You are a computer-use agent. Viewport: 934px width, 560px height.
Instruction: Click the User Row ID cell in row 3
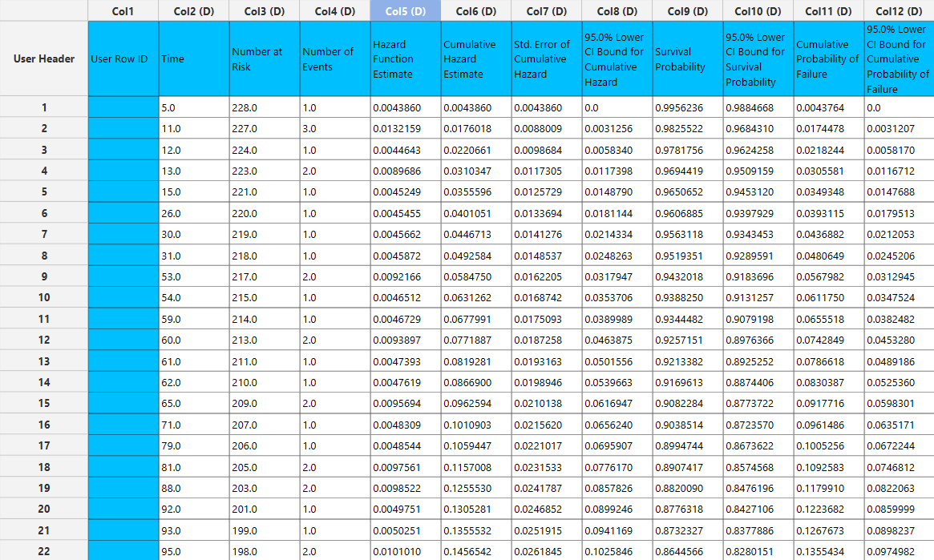[x=123, y=150]
